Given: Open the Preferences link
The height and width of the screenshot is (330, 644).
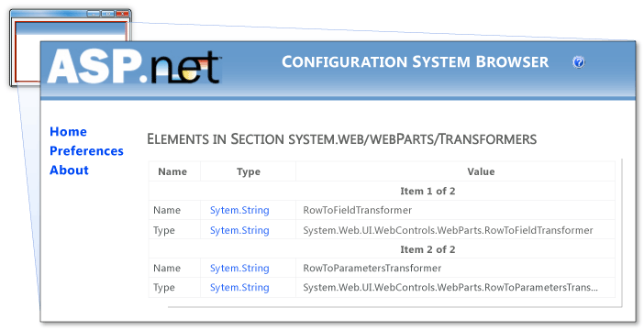Looking at the screenshot, I should [x=86, y=150].
